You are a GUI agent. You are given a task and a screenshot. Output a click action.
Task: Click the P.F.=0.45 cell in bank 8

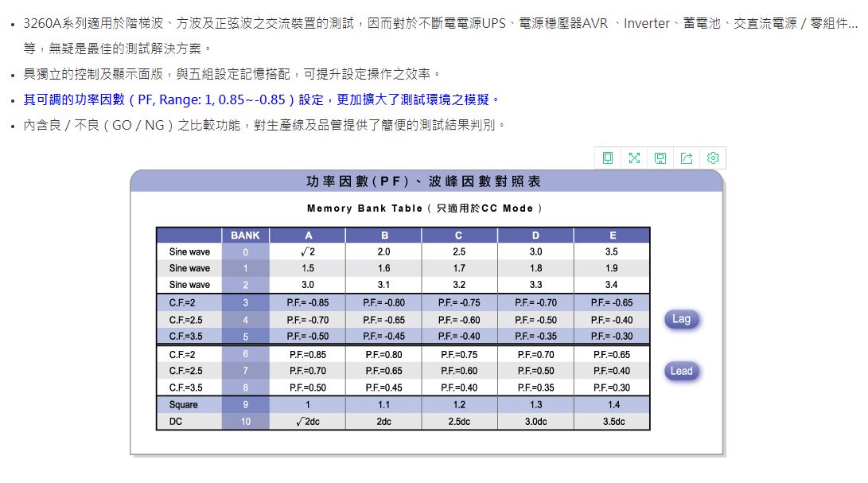click(383, 388)
